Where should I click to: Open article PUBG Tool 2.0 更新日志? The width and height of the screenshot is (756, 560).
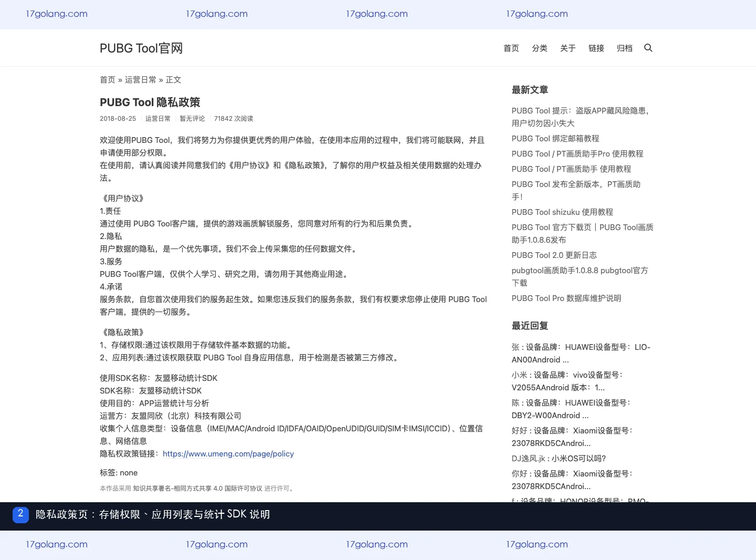[554, 255]
